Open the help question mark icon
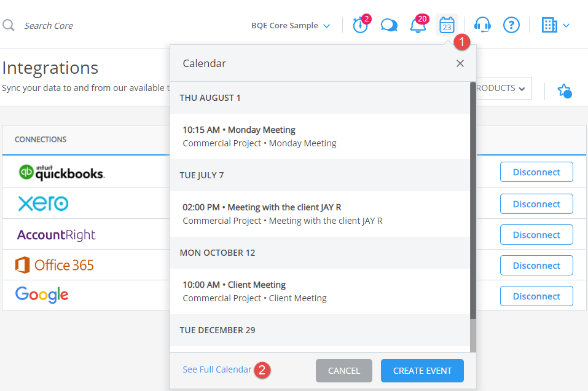 pos(511,25)
